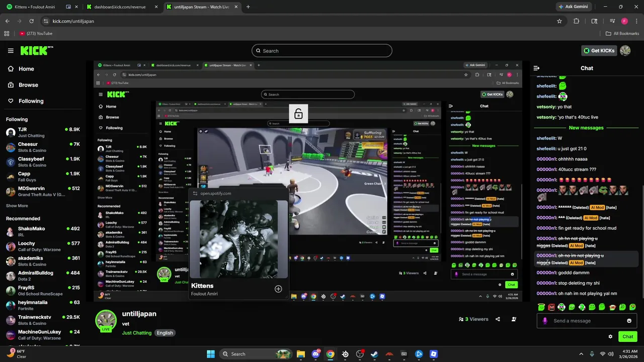Open ShakoMako recommended channel
644x362 pixels.
click(x=43, y=231)
